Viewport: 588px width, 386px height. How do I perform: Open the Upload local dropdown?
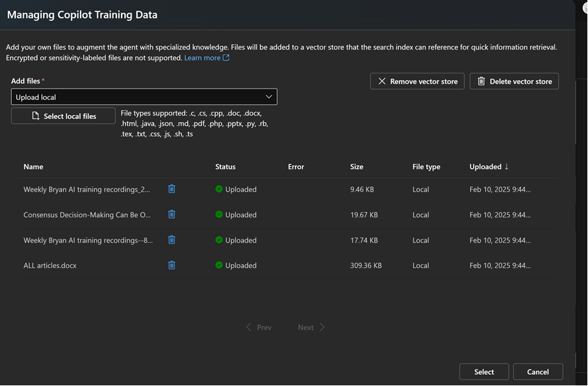tap(144, 97)
